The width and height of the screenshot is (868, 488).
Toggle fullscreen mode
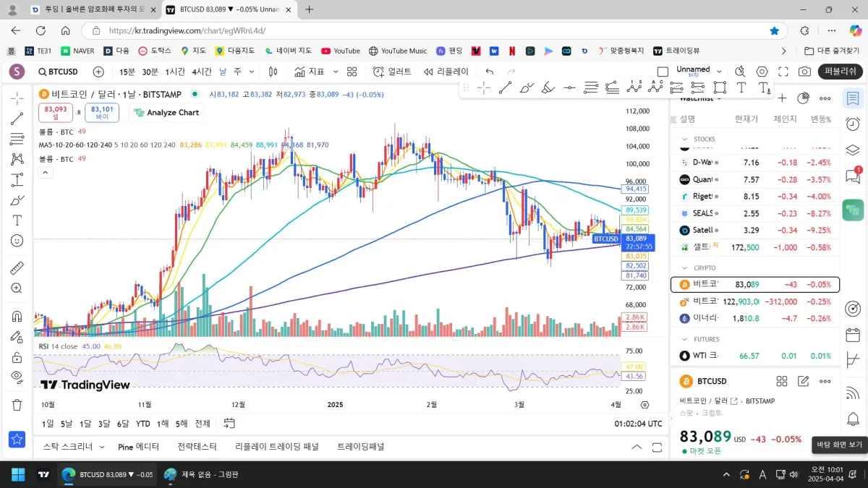pos(783,72)
